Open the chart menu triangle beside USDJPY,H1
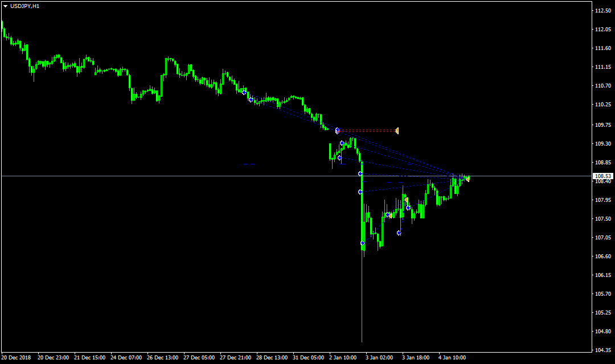This screenshot has height=364, width=615. pos(6,6)
